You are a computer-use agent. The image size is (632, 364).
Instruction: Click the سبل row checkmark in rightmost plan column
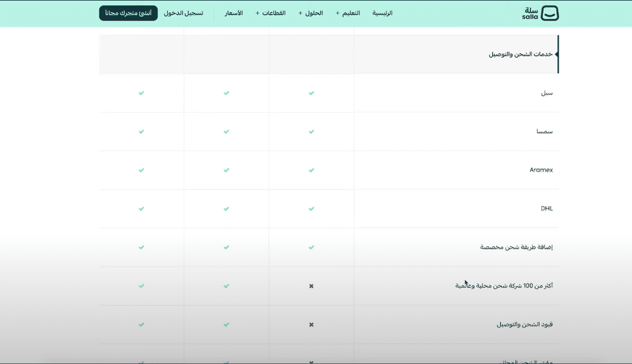click(x=311, y=93)
